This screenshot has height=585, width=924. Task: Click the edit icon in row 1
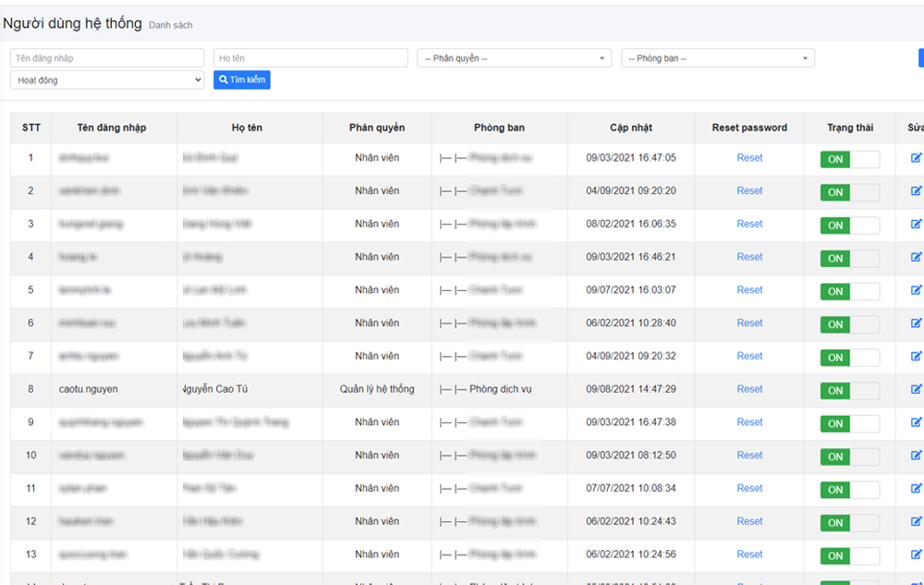click(916, 158)
